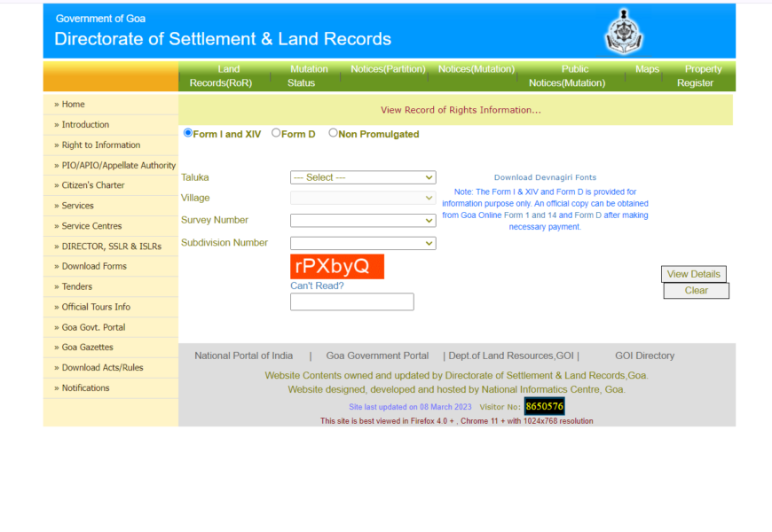
Task: Open Citizen's Charter sidebar link
Action: [x=93, y=185]
